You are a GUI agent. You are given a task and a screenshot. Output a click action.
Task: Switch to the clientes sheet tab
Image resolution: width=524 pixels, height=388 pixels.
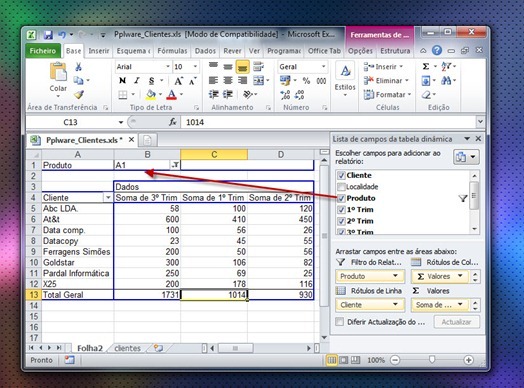click(x=127, y=348)
